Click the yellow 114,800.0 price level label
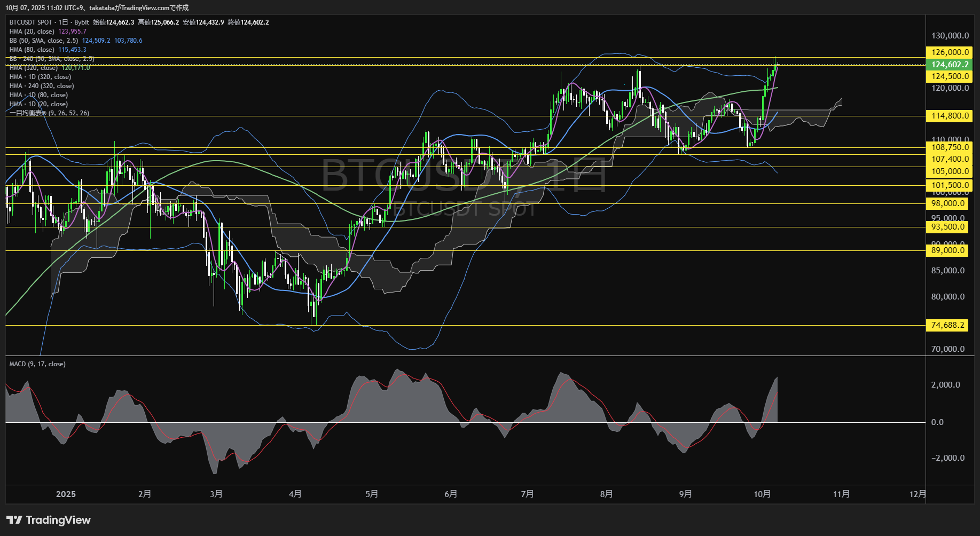 (x=949, y=116)
